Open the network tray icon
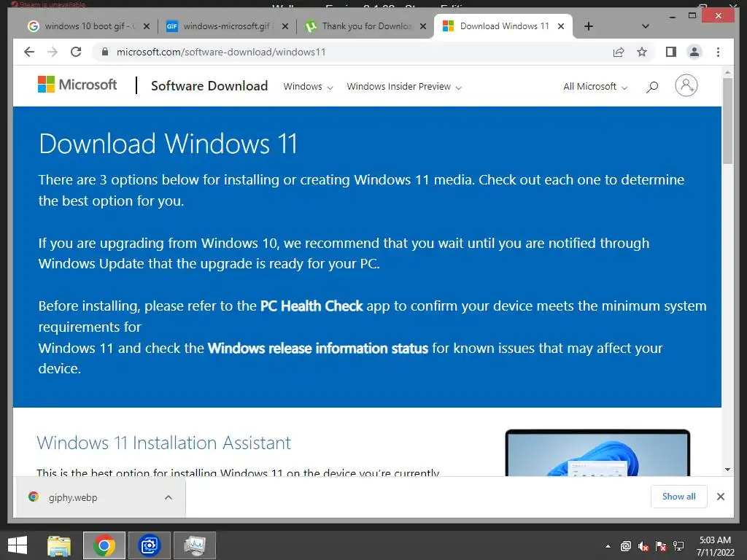 [x=678, y=546]
